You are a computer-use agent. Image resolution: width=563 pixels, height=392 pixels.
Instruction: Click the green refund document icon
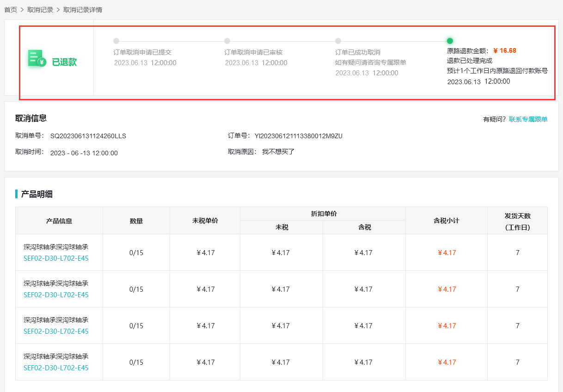pyautogui.click(x=37, y=58)
